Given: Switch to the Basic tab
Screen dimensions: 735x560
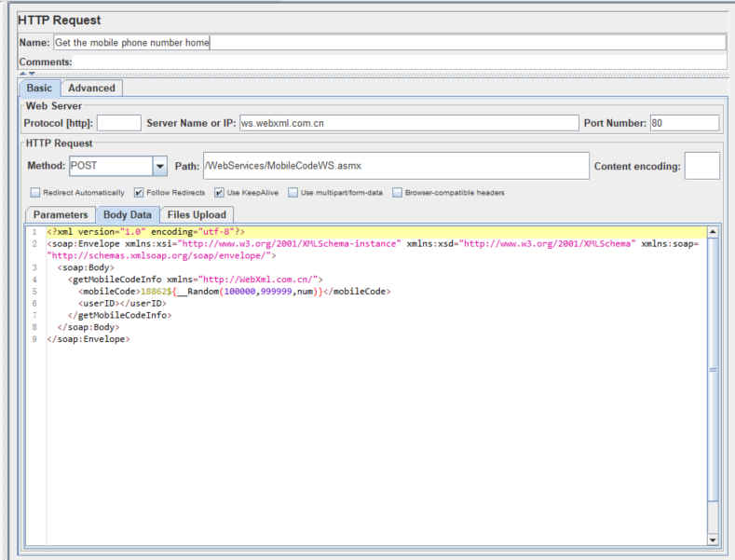Looking at the screenshot, I should (x=39, y=89).
